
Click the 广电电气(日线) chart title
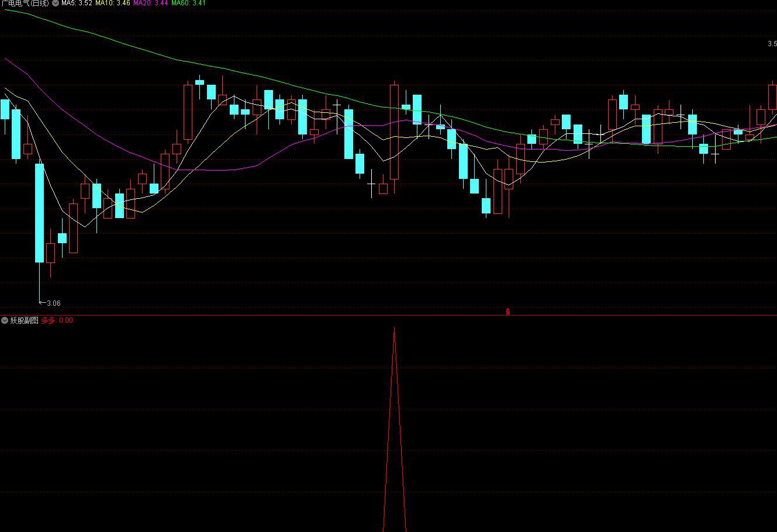(25, 3)
